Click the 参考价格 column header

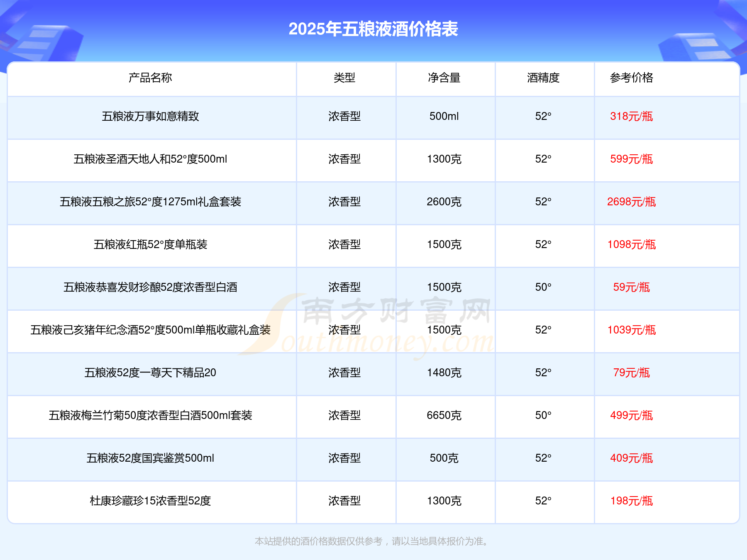pos(632,78)
